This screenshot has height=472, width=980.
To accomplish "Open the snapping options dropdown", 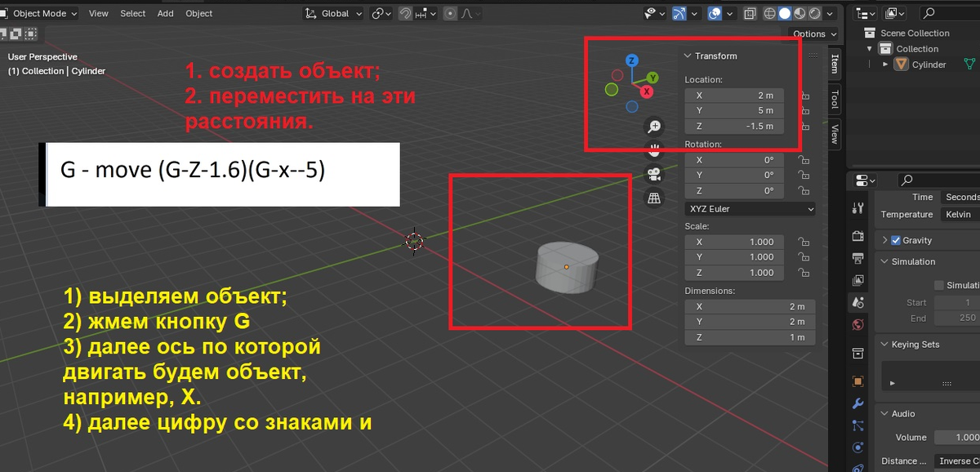I will [427, 13].
